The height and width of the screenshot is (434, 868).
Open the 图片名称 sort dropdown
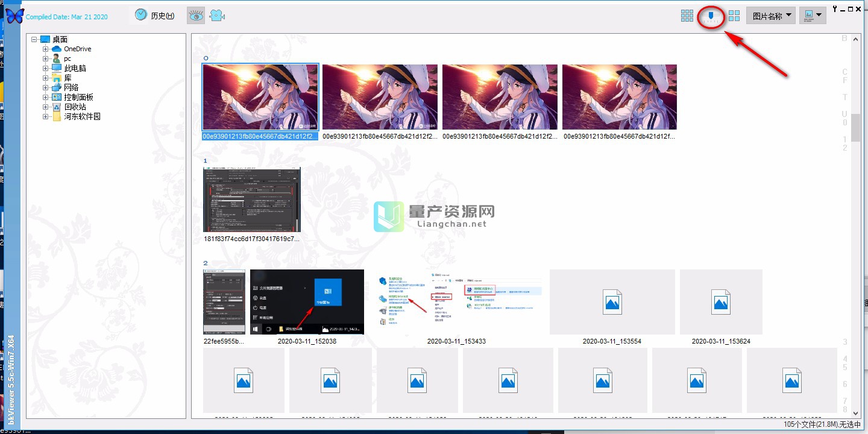[x=771, y=16]
